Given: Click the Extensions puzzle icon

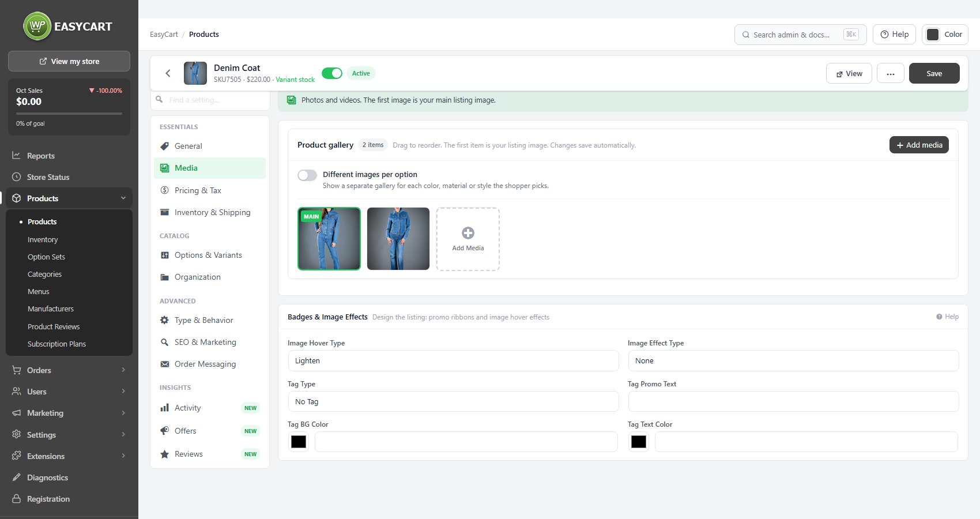Looking at the screenshot, I should pos(16,456).
